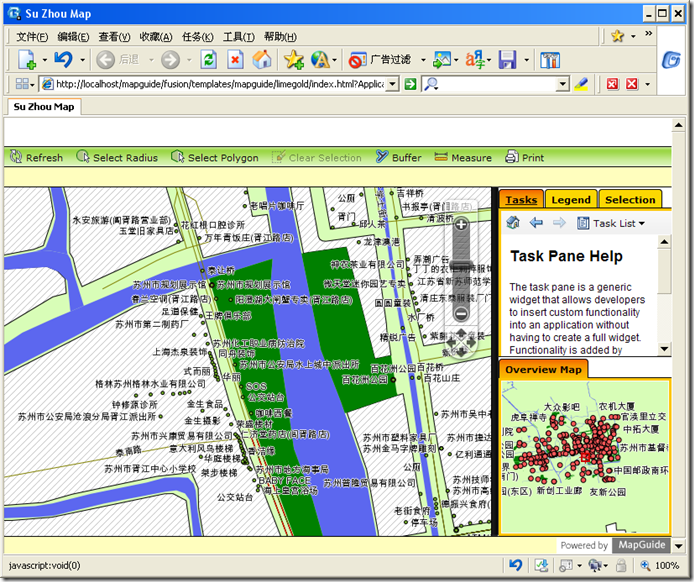
Task: Open the 工具(T) menu
Action: (x=239, y=37)
